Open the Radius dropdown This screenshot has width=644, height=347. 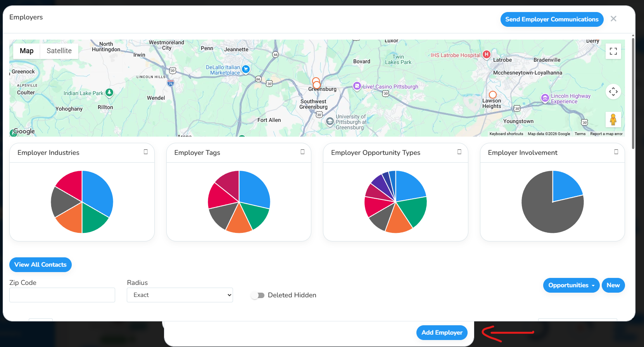pos(180,295)
